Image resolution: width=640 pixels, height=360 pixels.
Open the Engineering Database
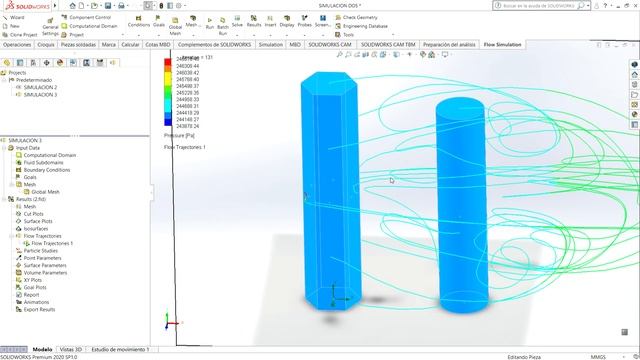[x=361, y=26]
